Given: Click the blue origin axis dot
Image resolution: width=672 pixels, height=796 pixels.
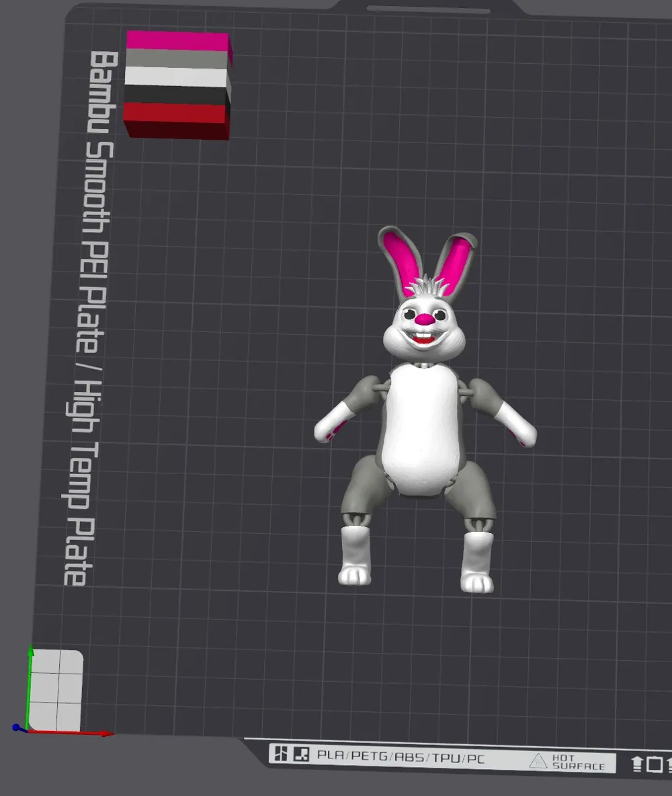Looking at the screenshot, I should click(x=17, y=727).
